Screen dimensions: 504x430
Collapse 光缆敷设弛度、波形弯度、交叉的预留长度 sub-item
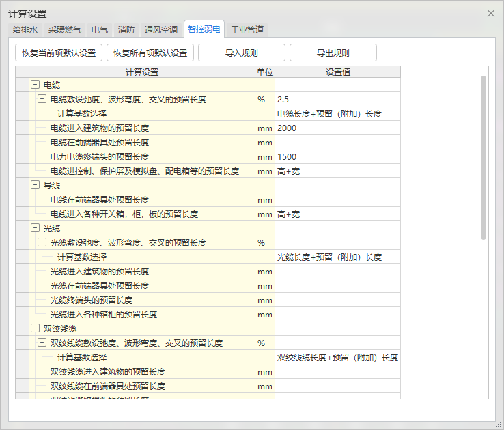42,243
